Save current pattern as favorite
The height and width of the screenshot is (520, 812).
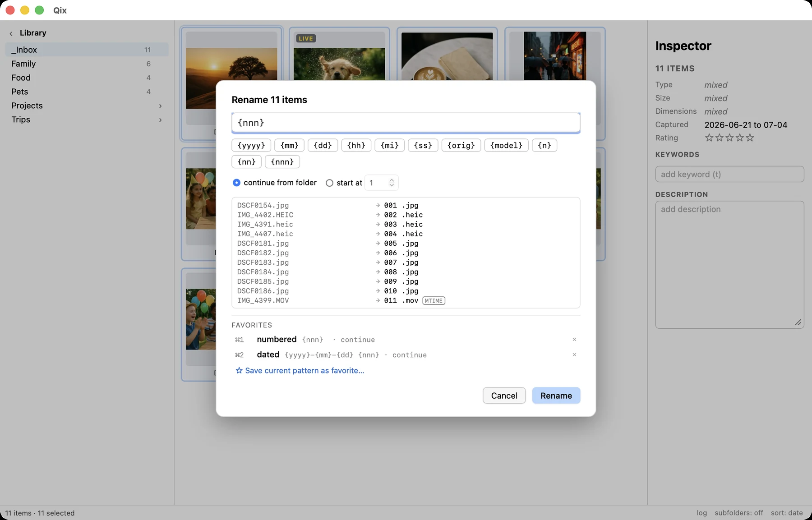(300, 370)
